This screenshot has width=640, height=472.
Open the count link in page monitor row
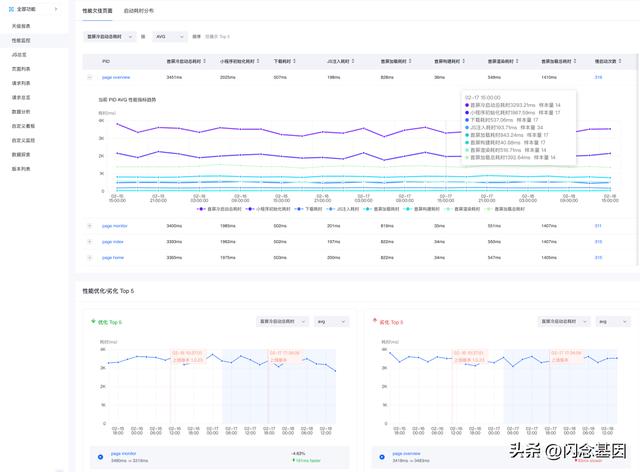pos(598,226)
